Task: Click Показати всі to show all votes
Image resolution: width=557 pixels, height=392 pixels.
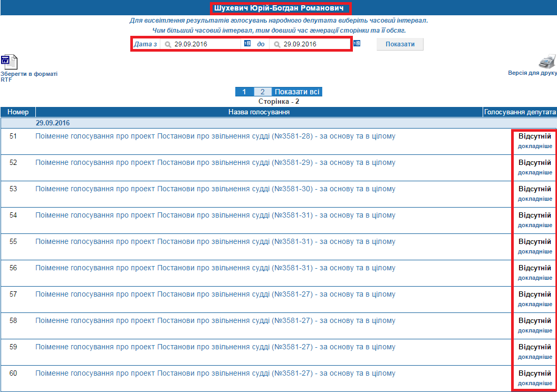Action: (x=297, y=92)
